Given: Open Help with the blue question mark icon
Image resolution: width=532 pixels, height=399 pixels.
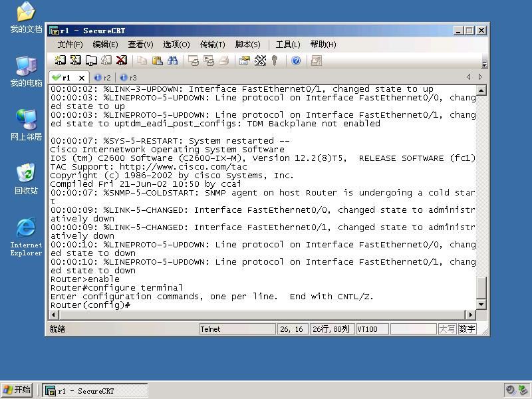Looking at the screenshot, I should coord(296,61).
